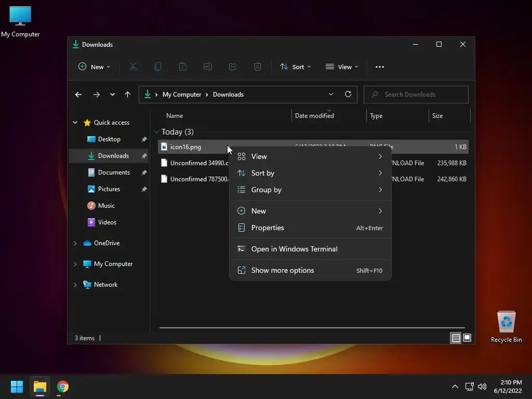Open the See more three-dots menu
This screenshot has height=399, width=532.
(380, 67)
